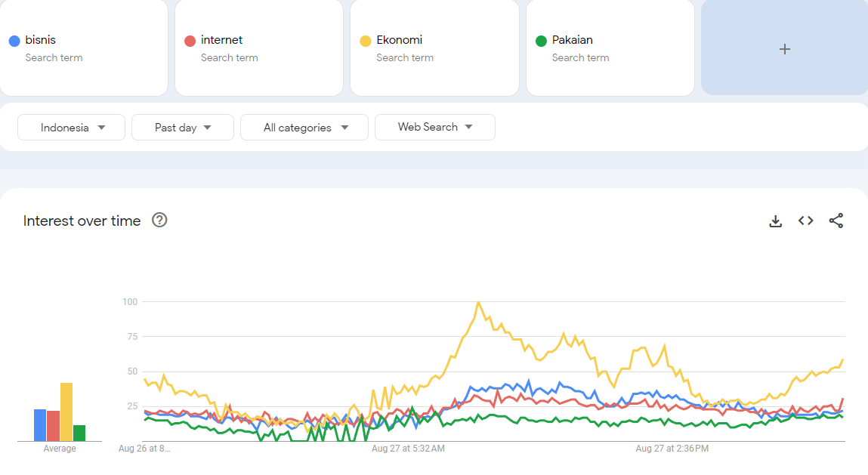Open the help tooltip beside Interest over time
This screenshot has width=868, height=475.
tap(159, 221)
